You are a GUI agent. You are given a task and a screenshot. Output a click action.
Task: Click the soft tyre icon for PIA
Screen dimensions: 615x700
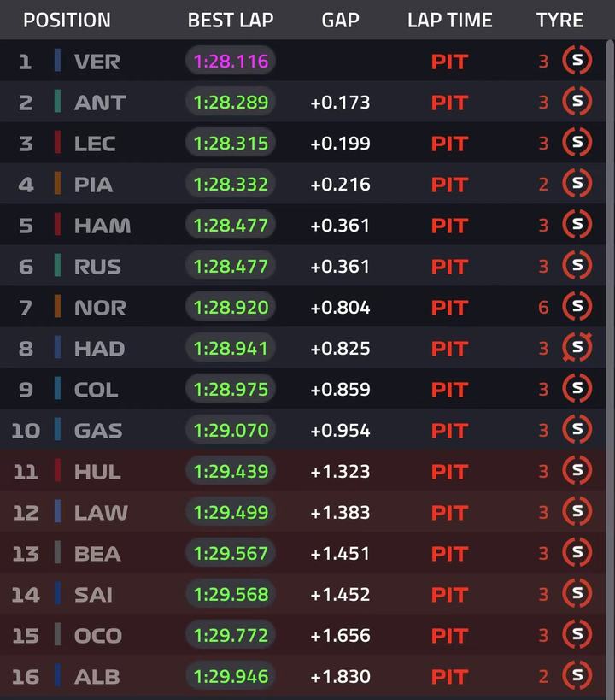[577, 184]
